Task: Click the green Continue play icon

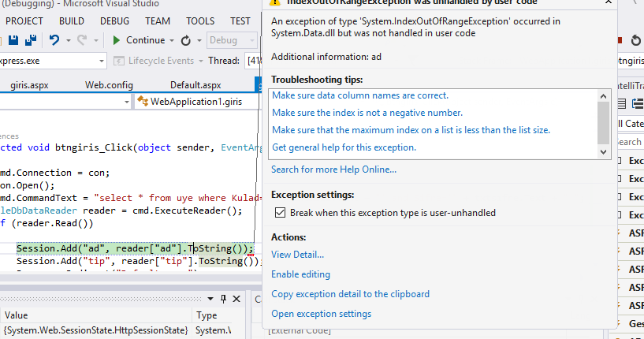Action: click(116, 40)
